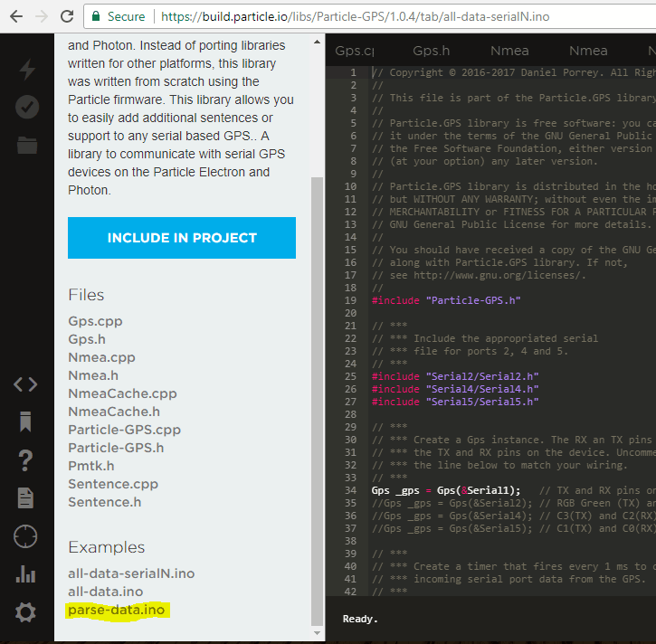
Task: Open Help via the question mark icon
Action: 25,459
